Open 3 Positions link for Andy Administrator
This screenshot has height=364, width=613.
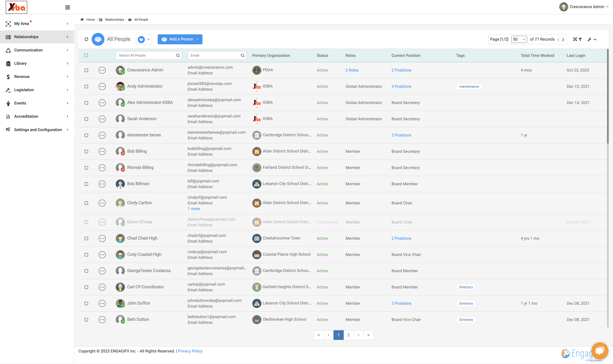click(x=401, y=87)
